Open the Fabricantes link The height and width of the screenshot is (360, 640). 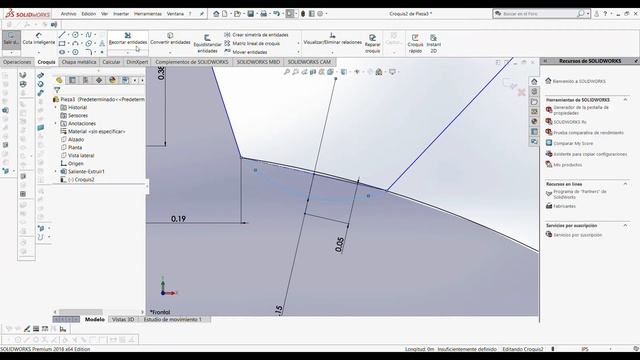click(561, 206)
